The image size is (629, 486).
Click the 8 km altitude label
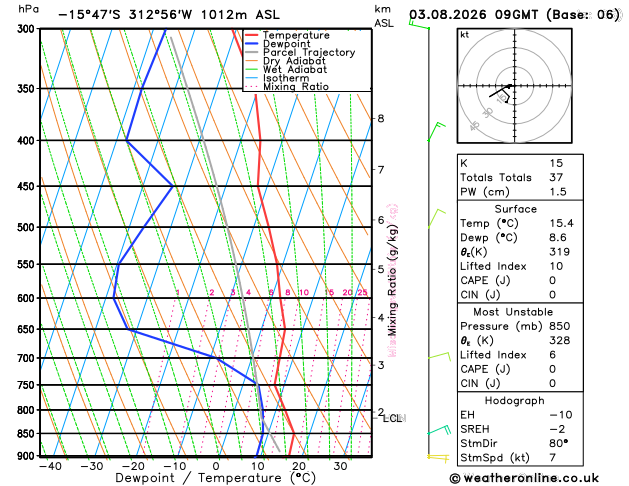[x=381, y=118]
